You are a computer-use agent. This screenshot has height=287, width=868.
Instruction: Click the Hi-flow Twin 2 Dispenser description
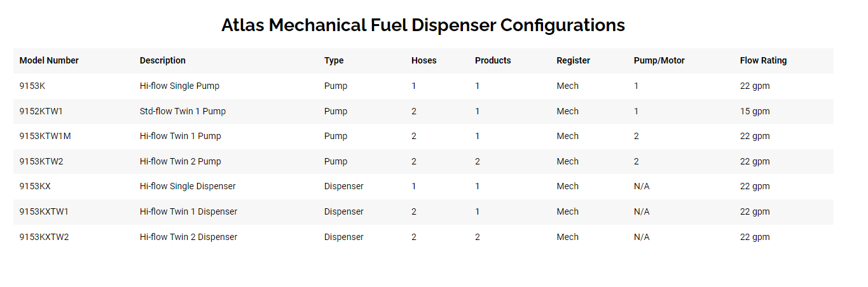tap(188, 237)
